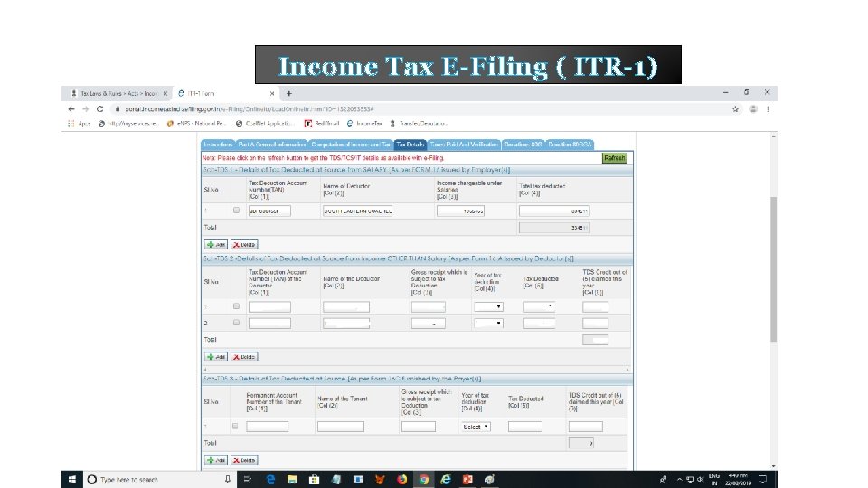Screen dimensions: 868x488
Task: Click the Name of the Tenant field
Action: (x=341, y=427)
